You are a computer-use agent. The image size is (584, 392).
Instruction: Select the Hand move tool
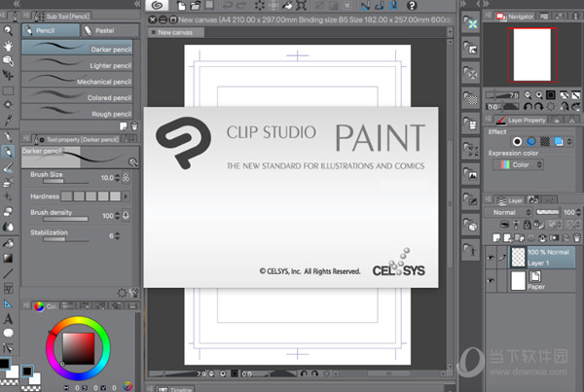[x=8, y=46]
